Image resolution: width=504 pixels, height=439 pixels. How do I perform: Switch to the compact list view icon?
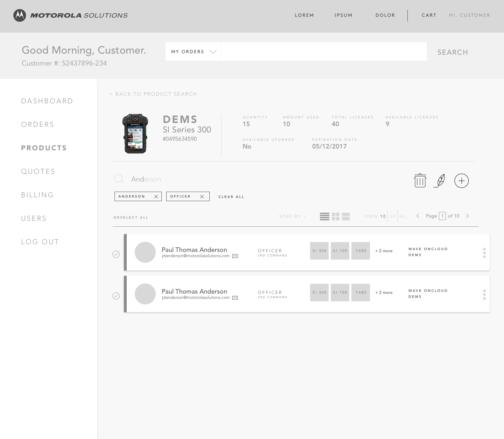[324, 217]
